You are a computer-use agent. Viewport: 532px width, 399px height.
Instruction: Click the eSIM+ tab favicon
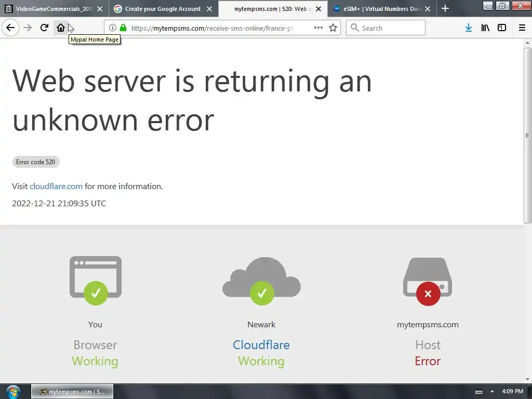point(337,9)
